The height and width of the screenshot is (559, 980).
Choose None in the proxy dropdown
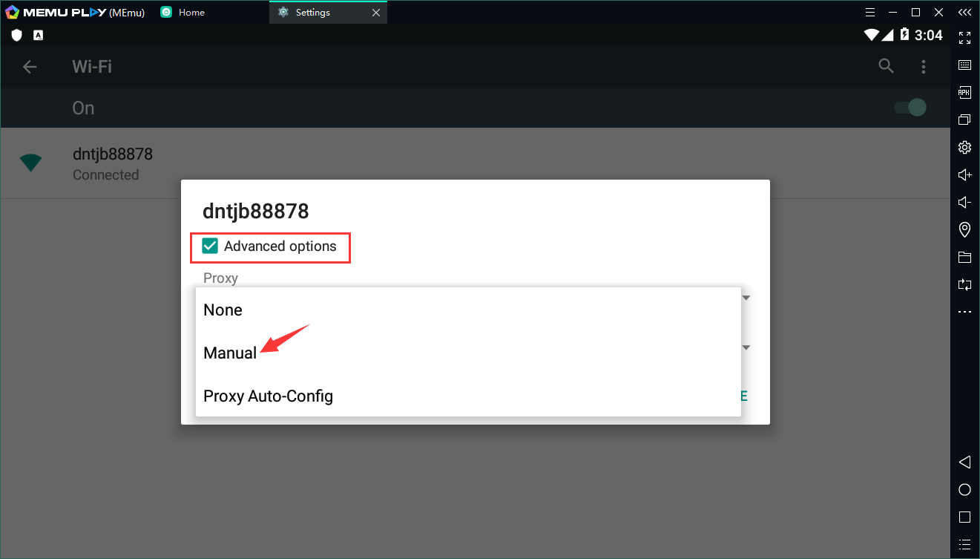coord(223,310)
